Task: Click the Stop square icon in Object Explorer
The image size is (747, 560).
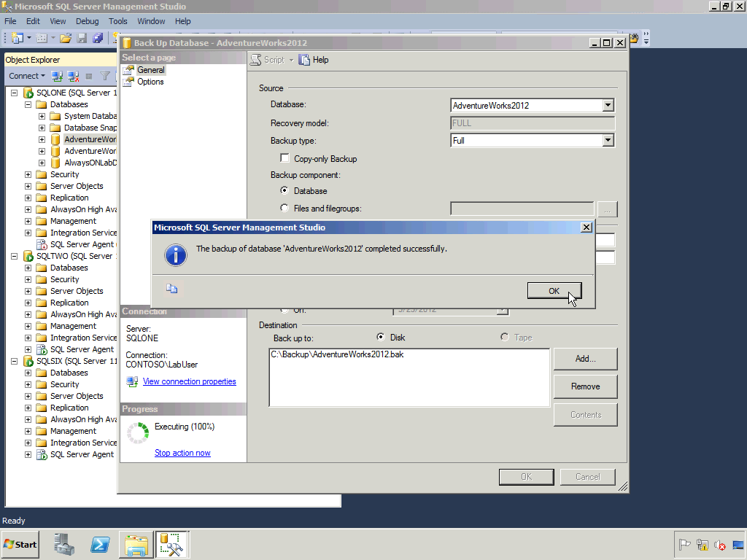Action: pyautogui.click(x=88, y=76)
